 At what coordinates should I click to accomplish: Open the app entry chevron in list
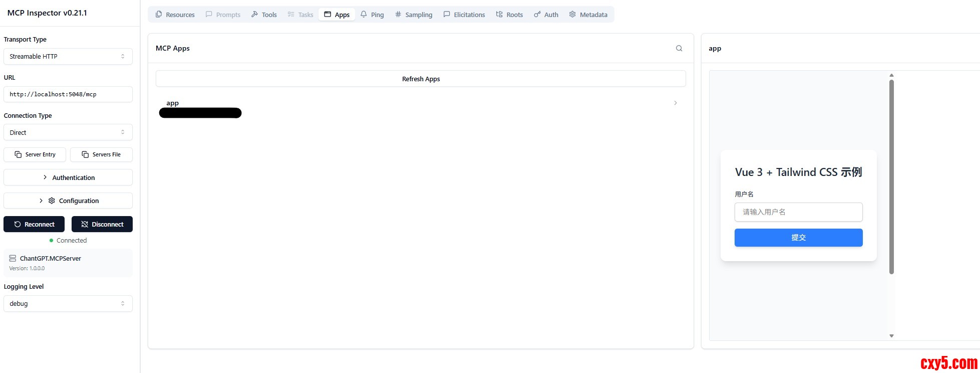coord(675,103)
